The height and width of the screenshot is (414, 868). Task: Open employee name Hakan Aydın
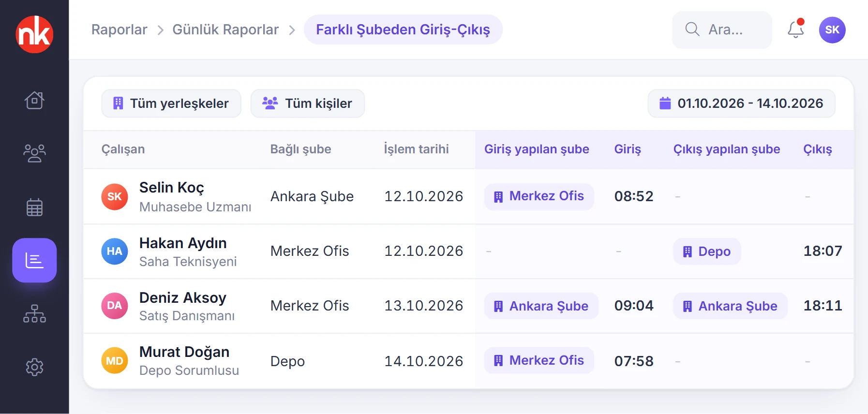coord(183,243)
